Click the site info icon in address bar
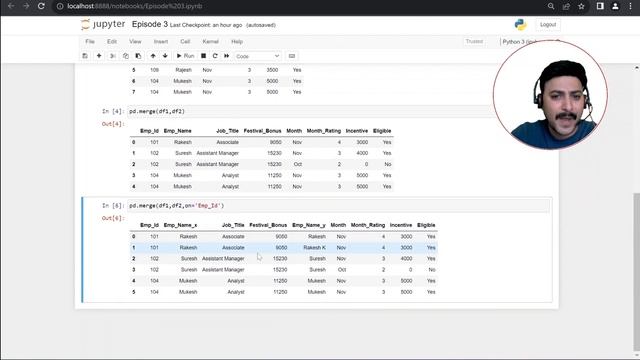 tap(60, 6)
